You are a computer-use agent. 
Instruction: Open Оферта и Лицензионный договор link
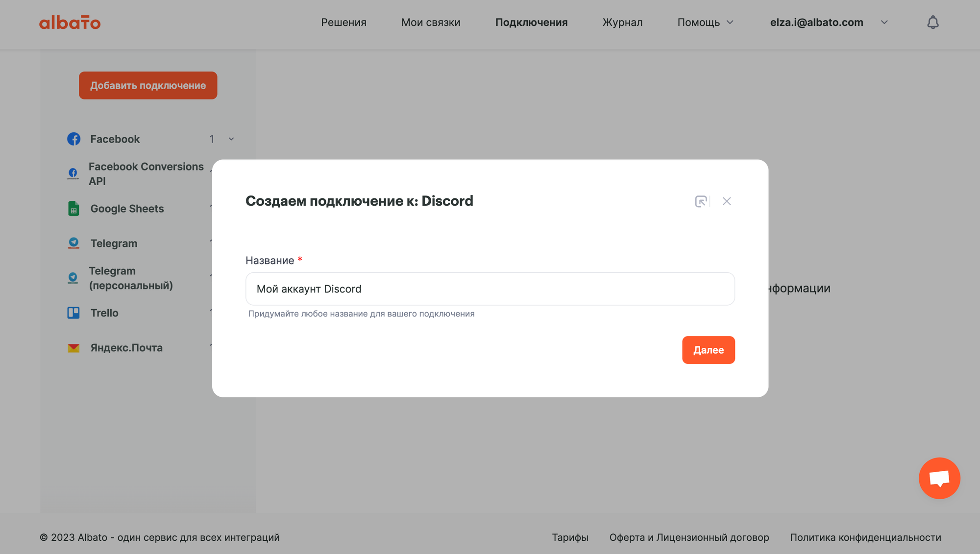click(689, 537)
